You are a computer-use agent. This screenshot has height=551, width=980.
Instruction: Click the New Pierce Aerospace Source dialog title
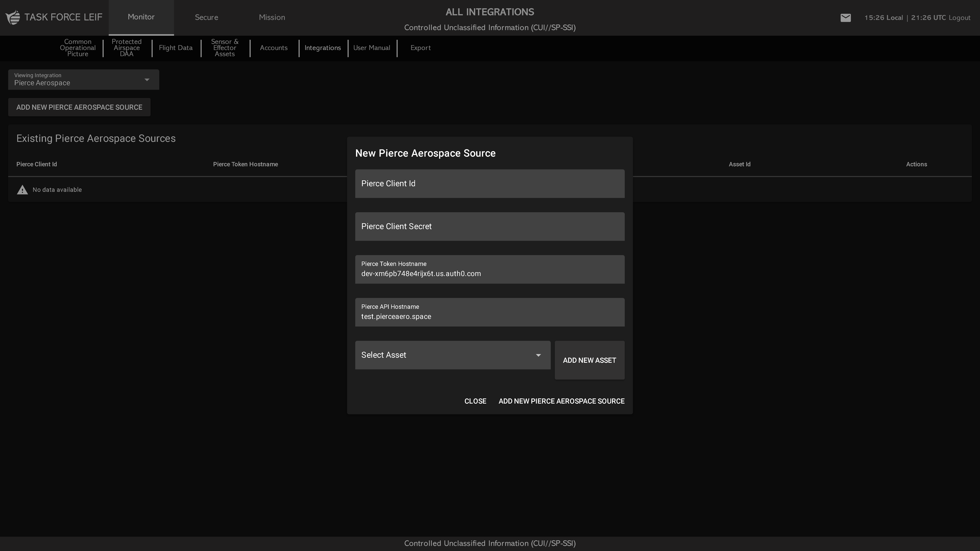425,153
